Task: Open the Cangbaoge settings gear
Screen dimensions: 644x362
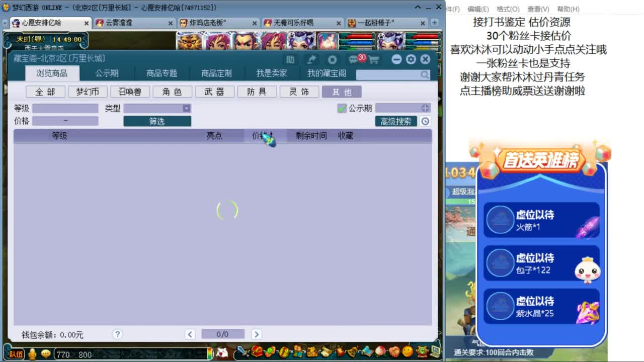Action: pos(411,59)
